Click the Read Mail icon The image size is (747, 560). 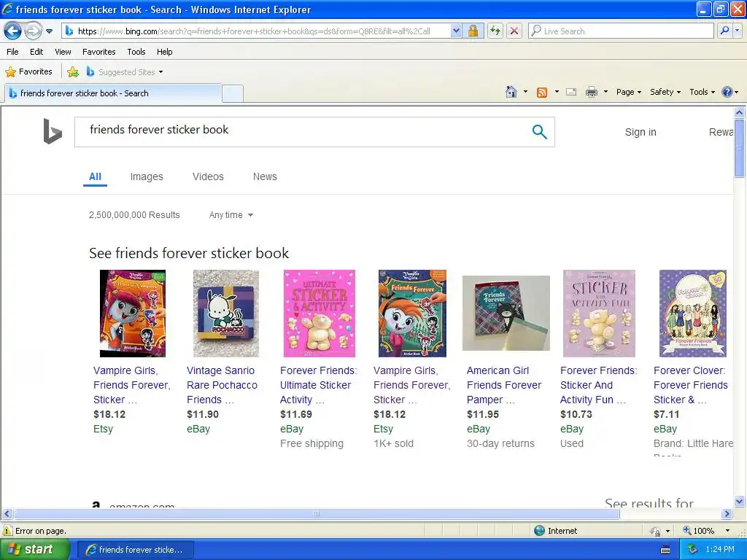tap(571, 92)
